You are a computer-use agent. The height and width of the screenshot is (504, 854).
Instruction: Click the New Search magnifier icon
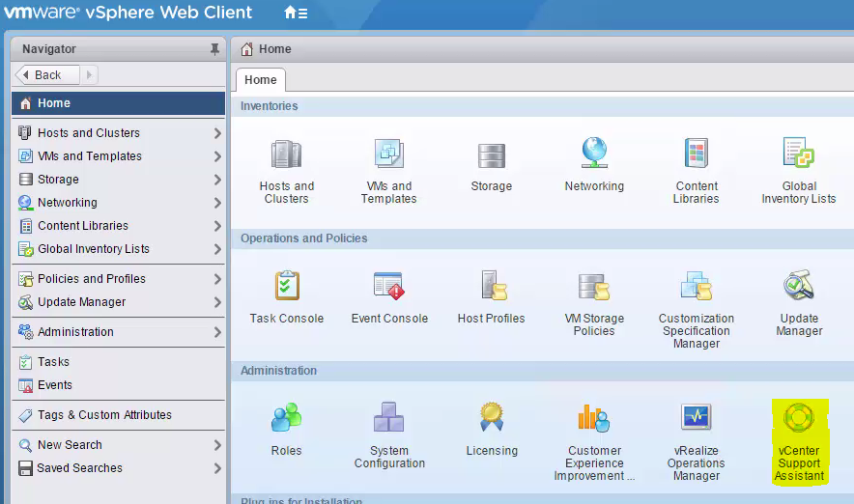[25, 445]
